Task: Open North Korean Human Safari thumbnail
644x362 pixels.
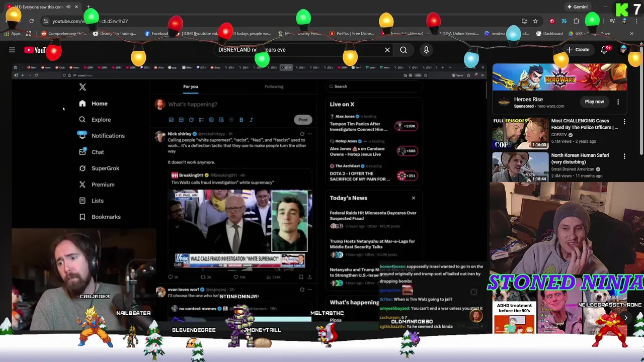Action: 520,167
